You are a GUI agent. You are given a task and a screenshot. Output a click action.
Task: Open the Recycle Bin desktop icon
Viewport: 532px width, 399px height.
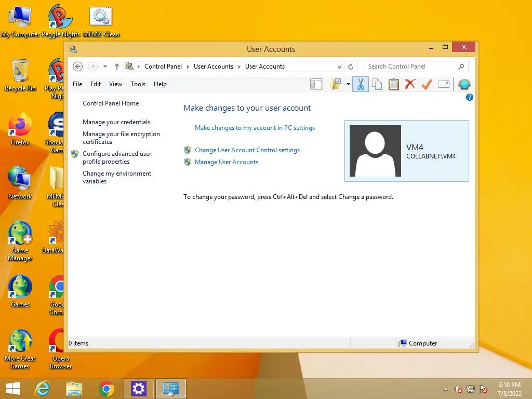pos(20,75)
